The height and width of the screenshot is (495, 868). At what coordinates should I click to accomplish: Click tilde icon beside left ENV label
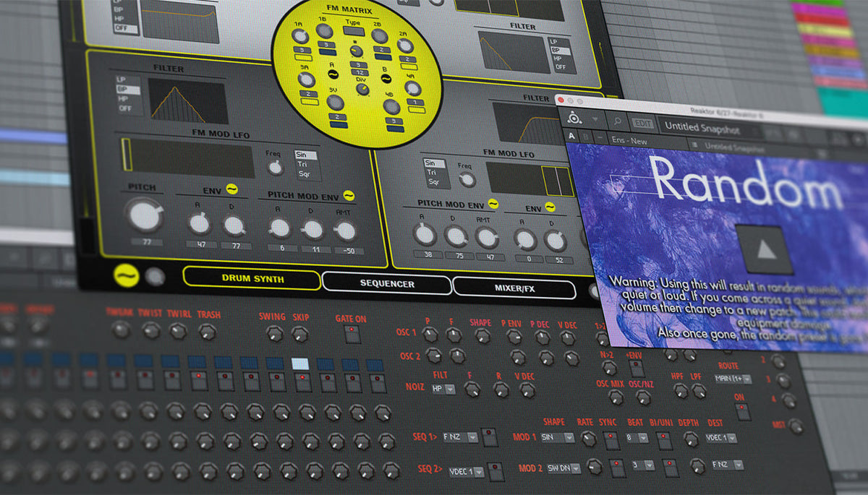(231, 189)
